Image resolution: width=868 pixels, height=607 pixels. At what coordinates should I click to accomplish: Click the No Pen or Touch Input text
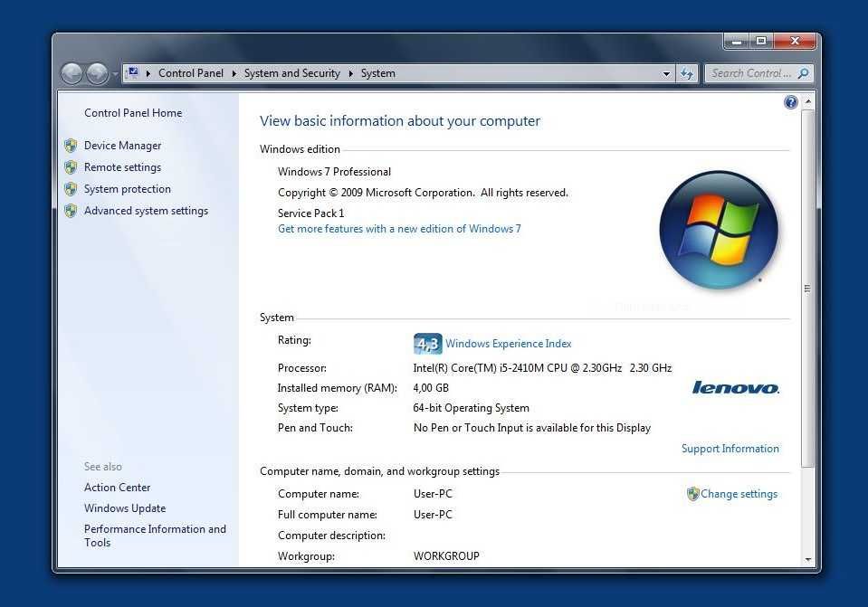[532, 428]
